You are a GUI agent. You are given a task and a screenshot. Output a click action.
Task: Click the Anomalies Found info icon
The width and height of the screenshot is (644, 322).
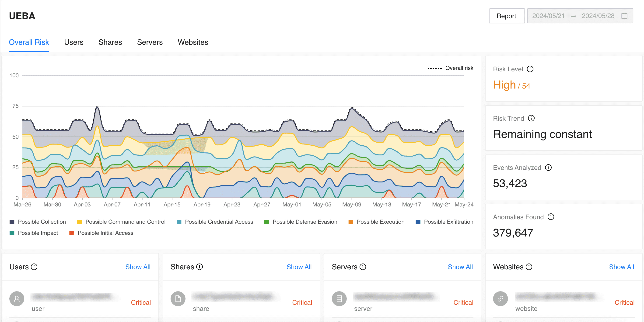[x=551, y=217]
